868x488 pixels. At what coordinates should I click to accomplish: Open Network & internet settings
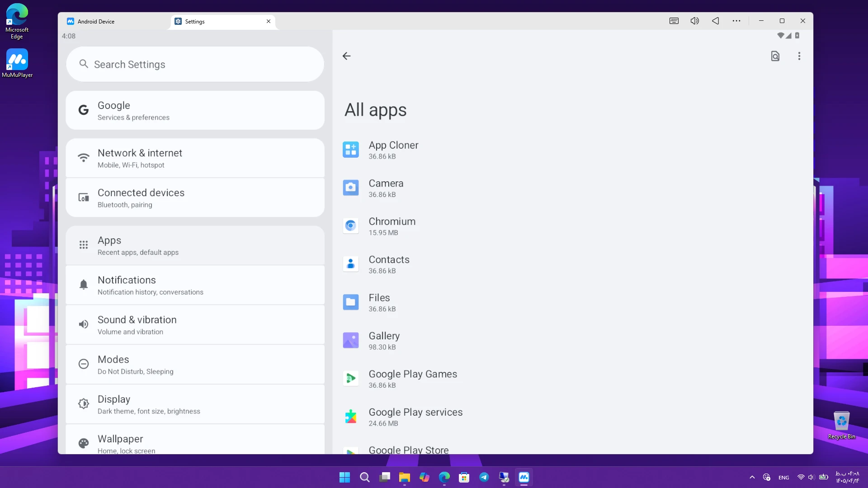click(x=195, y=158)
